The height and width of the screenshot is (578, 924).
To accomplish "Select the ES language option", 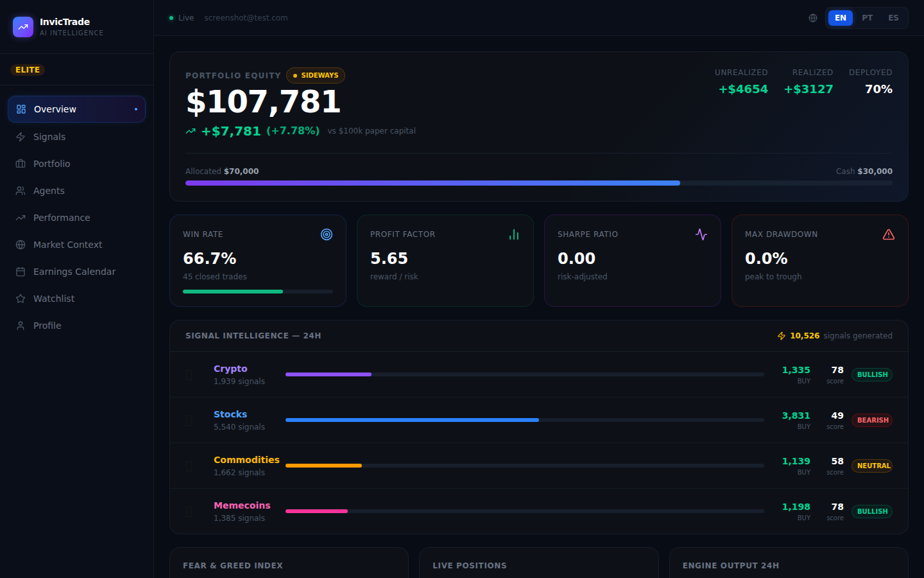I will coord(893,18).
